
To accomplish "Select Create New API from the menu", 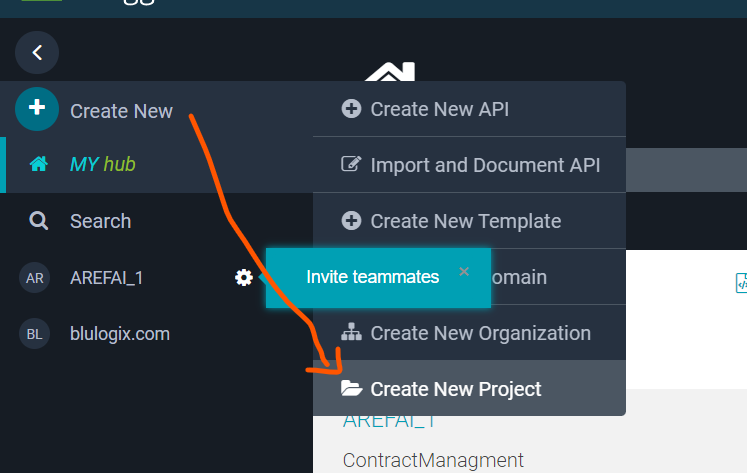I will tap(439, 109).
